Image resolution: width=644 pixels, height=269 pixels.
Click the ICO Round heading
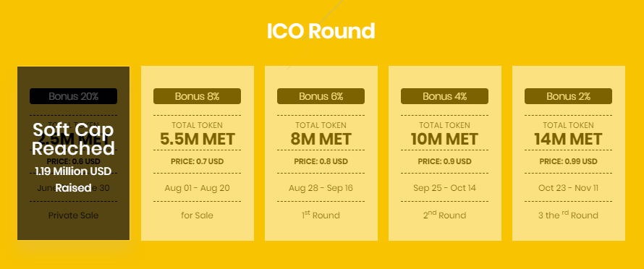point(321,31)
